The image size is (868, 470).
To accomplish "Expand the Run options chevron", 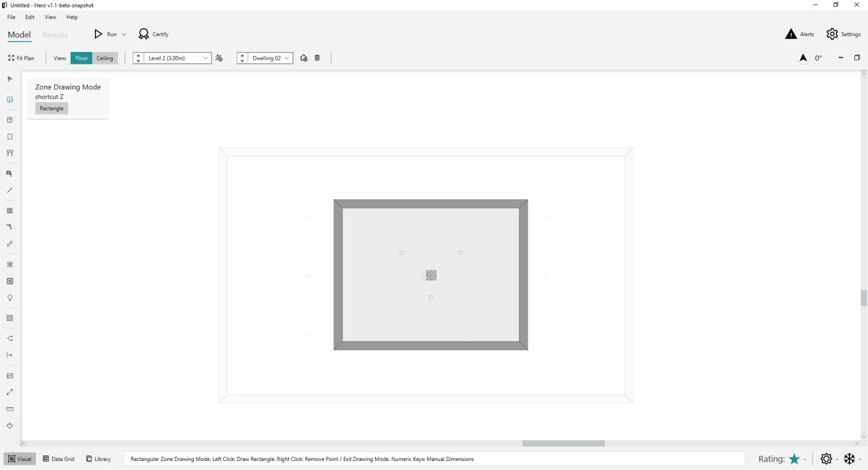I will 124,34.
